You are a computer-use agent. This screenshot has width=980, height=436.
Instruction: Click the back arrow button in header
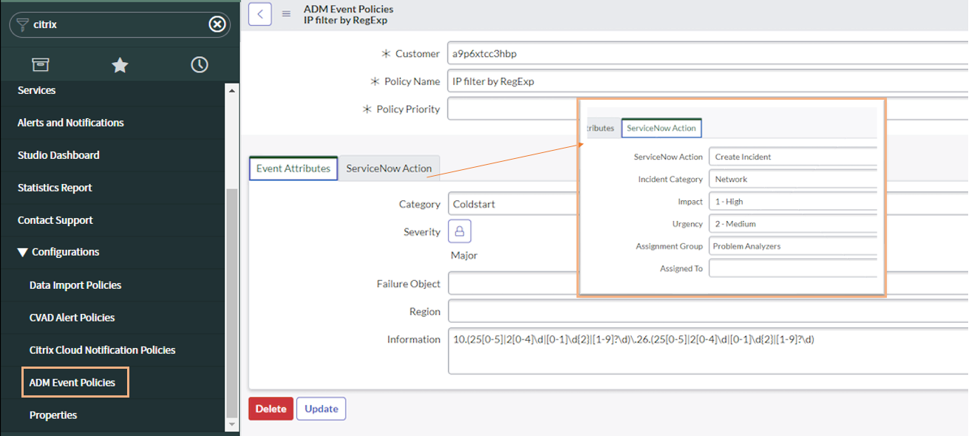[x=259, y=13]
